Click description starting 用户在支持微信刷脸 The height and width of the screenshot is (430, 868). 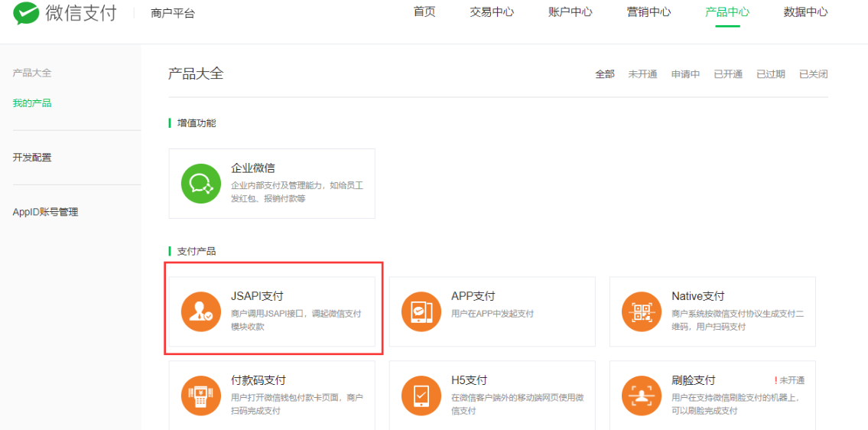(x=736, y=405)
